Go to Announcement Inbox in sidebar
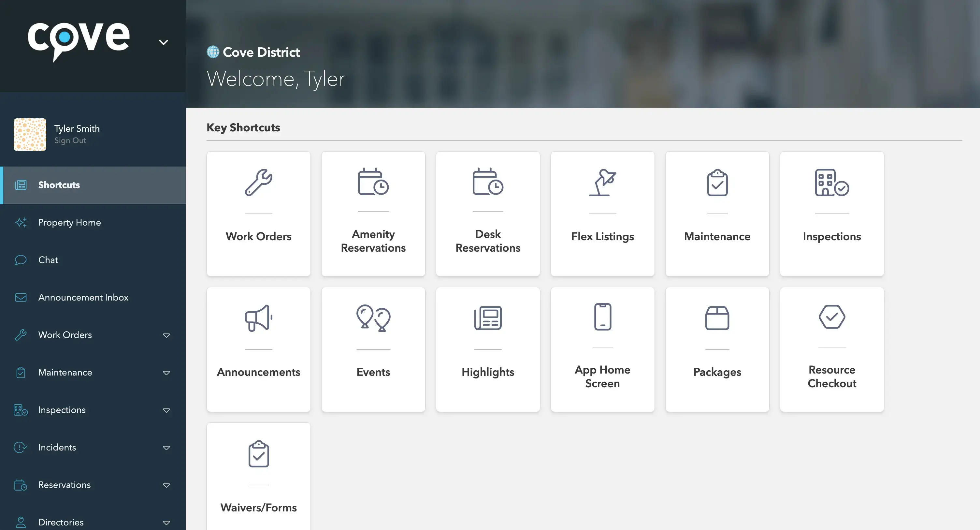980x530 pixels. (x=83, y=297)
